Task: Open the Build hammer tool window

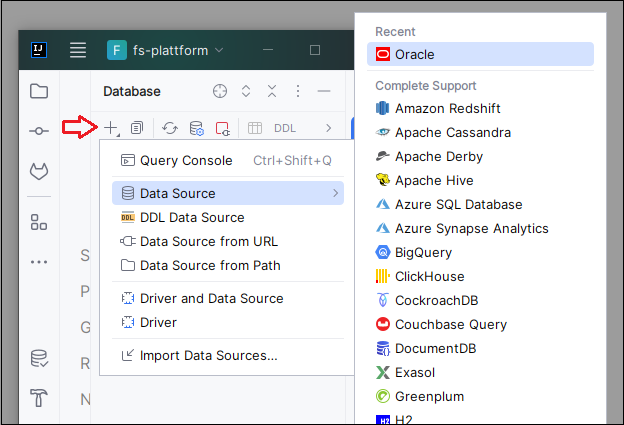Action: tap(39, 398)
